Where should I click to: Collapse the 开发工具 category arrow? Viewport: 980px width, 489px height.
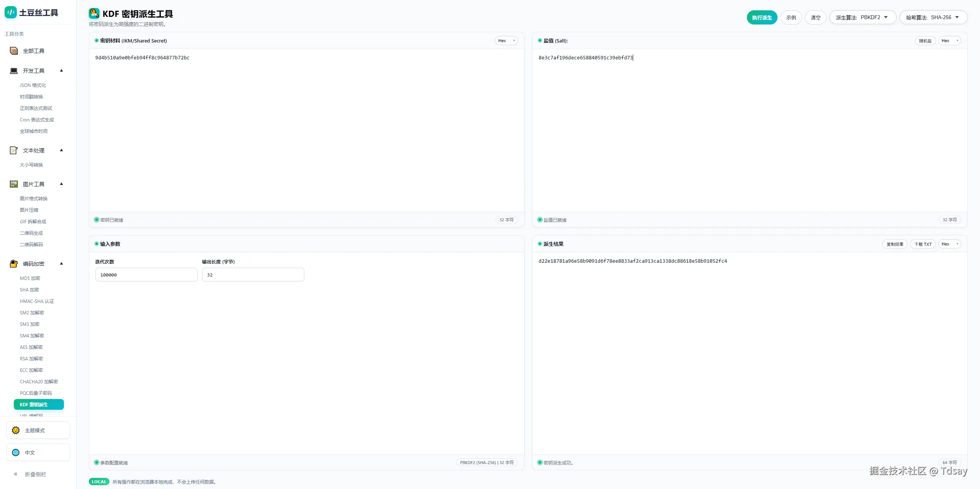coord(61,71)
